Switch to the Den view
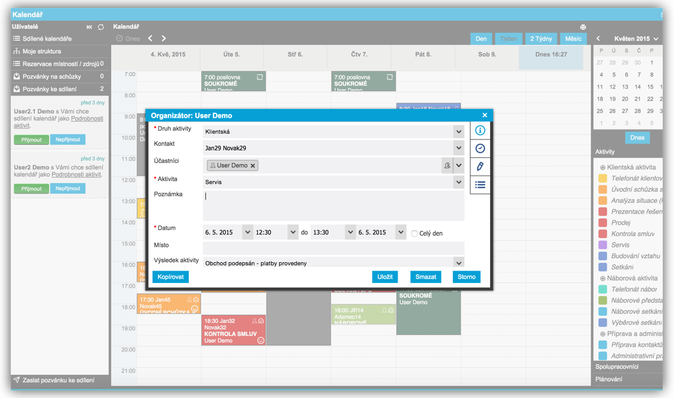 pyautogui.click(x=481, y=39)
